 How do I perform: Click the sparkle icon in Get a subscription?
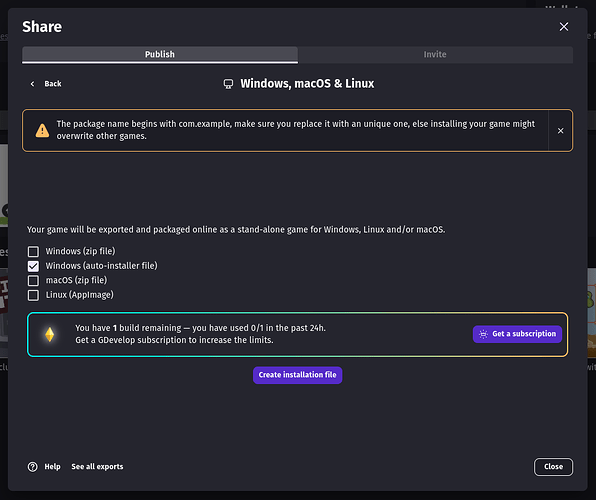(x=483, y=334)
